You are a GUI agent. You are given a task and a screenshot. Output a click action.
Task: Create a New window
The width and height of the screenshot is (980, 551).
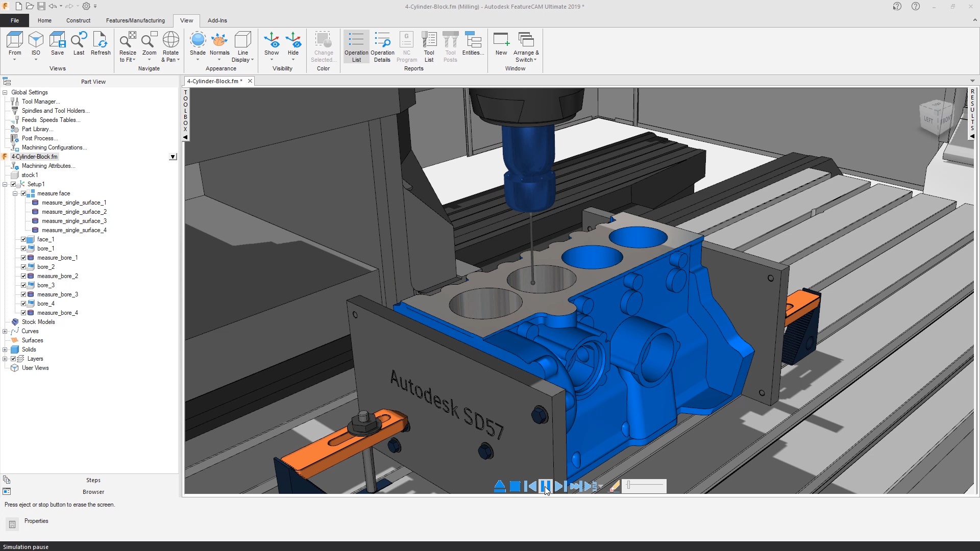click(501, 43)
